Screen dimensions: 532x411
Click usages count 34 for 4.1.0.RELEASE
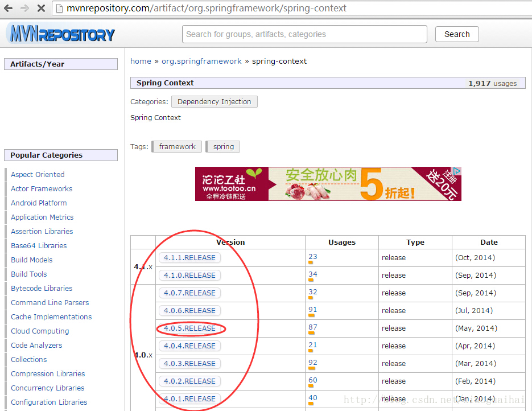pos(313,274)
